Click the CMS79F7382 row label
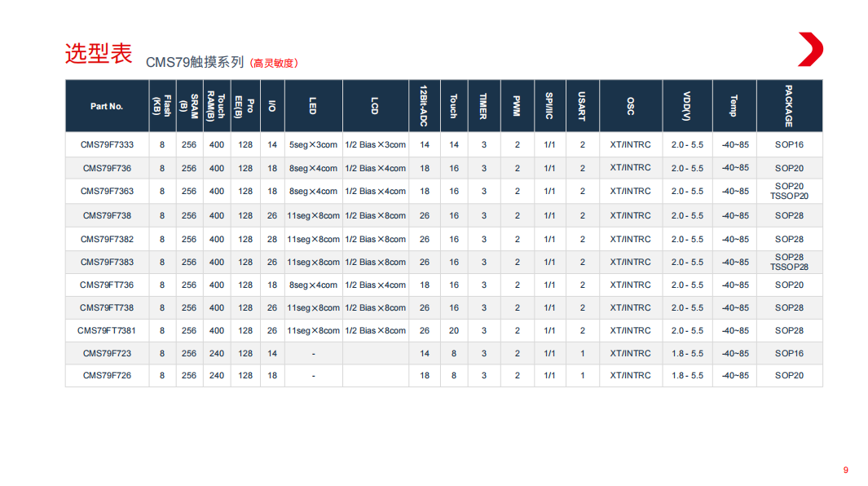This screenshot has height=486, width=868. 107,239
